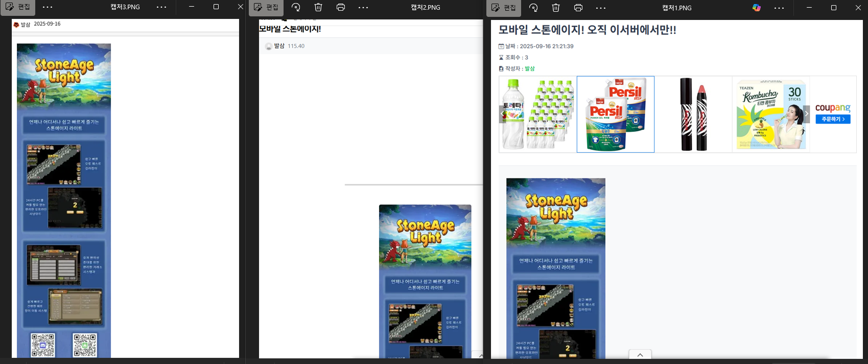868x364 pixels.
Task: Click the heading 모바일 스톤에이지! 오직 이서버에서만!!
Action: coord(588,30)
